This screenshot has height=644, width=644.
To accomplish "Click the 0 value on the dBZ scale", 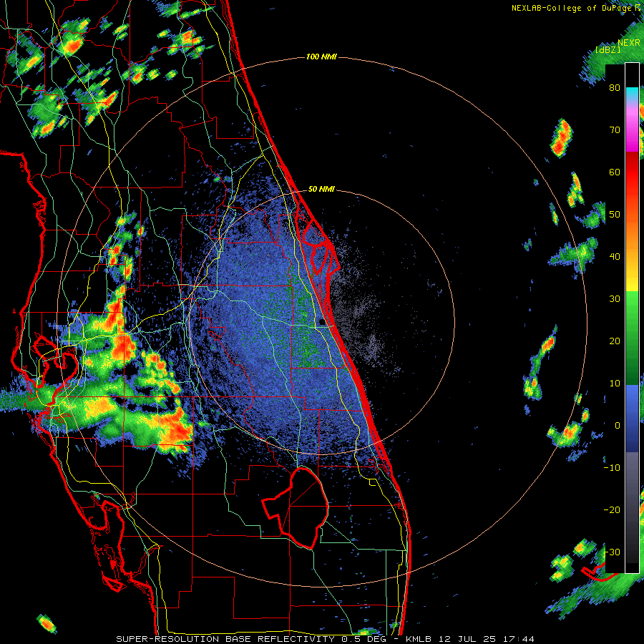I will click(618, 426).
